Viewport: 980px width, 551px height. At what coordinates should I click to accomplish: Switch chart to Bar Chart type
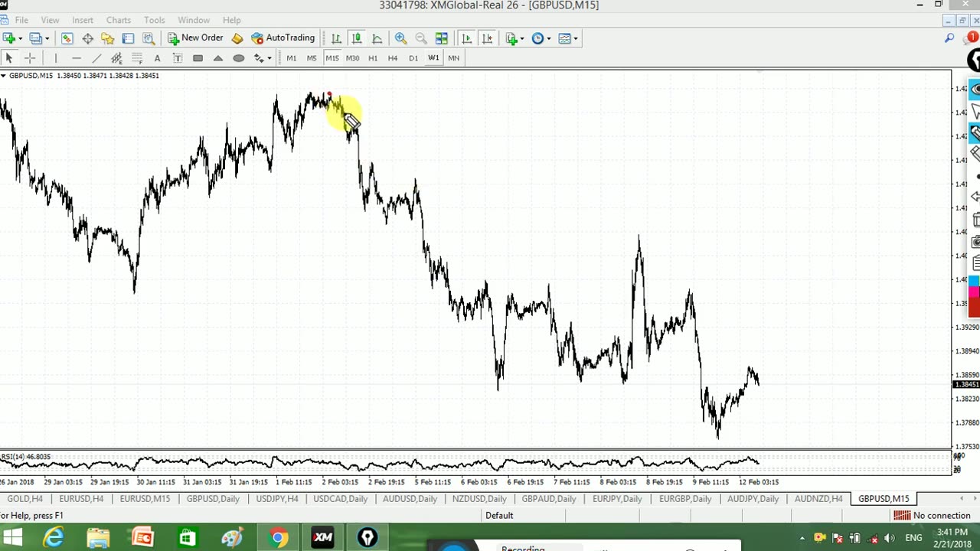pos(336,38)
